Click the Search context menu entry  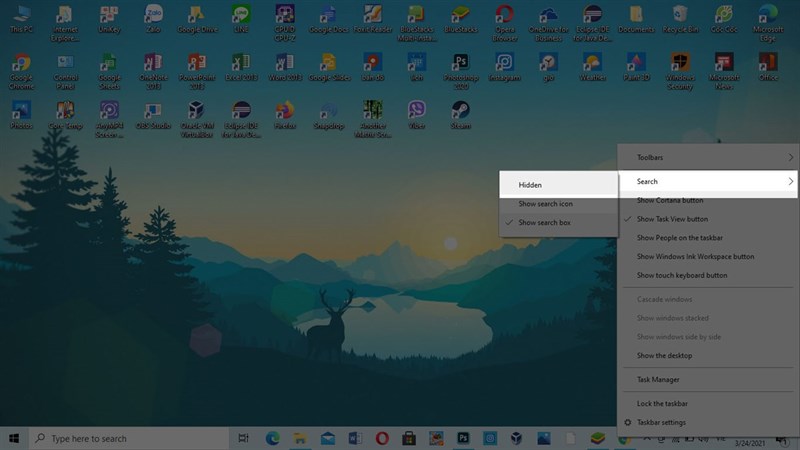point(708,182)
